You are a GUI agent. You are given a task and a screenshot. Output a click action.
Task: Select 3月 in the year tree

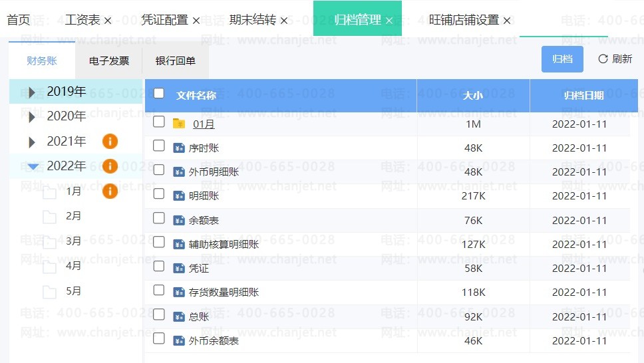(x=74, y=241)
